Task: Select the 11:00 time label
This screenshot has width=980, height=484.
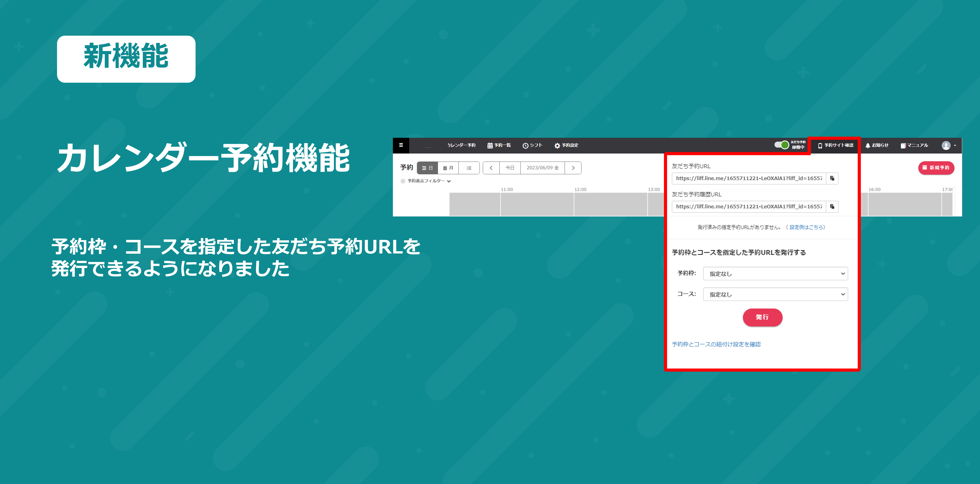Action: [507, 189]
